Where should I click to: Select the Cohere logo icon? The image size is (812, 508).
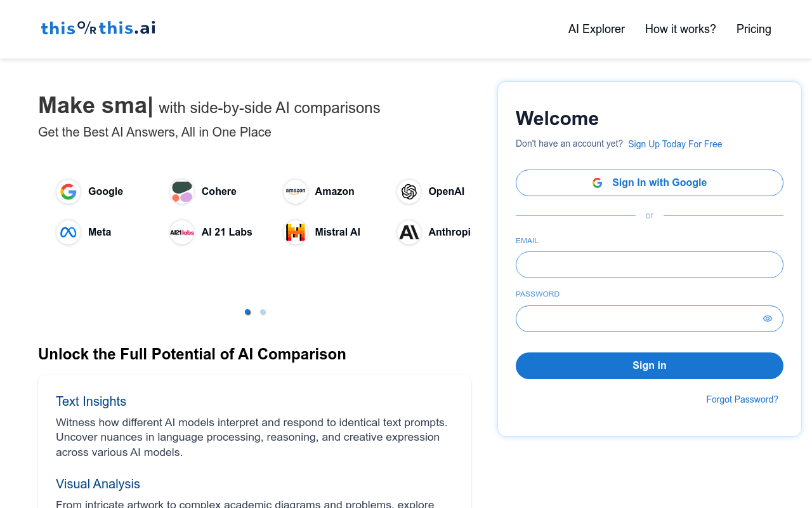(x=182, y=192)
